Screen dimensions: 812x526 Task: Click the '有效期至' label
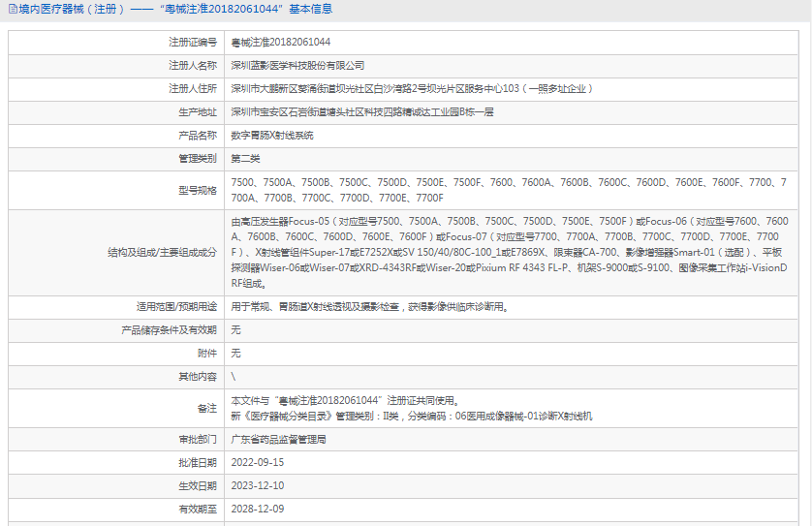coord(198,510)
